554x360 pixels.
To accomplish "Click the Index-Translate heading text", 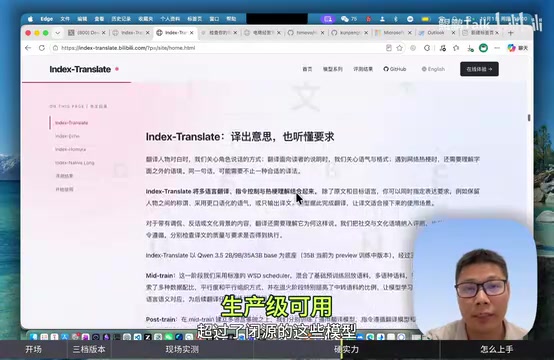I will coord(240,137).
